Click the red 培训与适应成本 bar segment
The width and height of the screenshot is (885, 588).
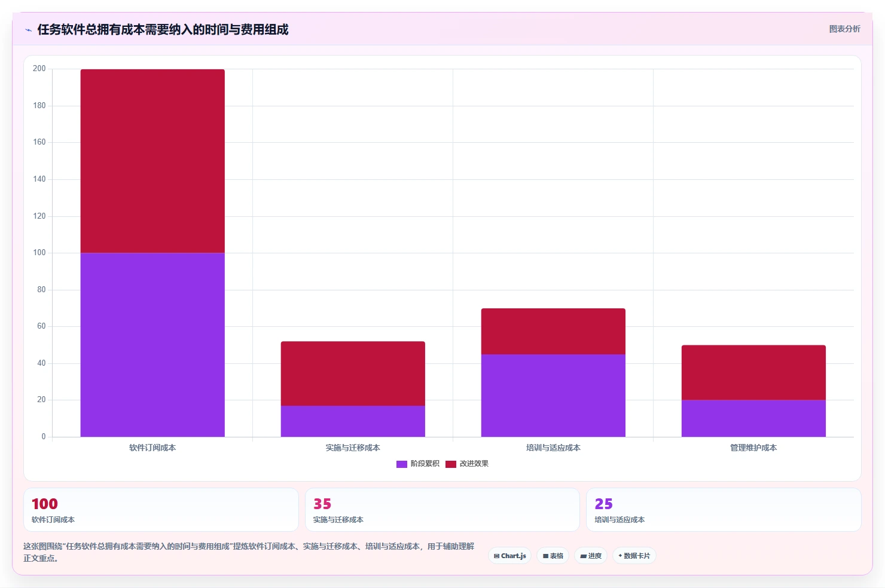tap(553, 332)
